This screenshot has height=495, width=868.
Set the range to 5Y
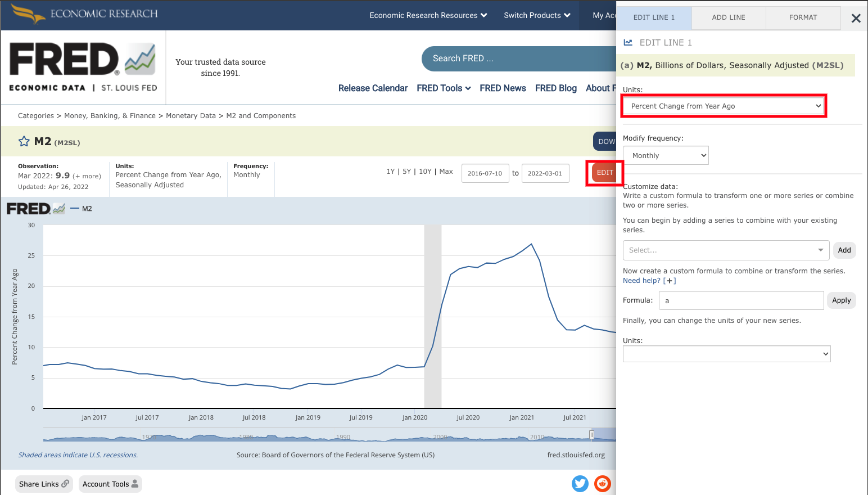coord(407,172)
